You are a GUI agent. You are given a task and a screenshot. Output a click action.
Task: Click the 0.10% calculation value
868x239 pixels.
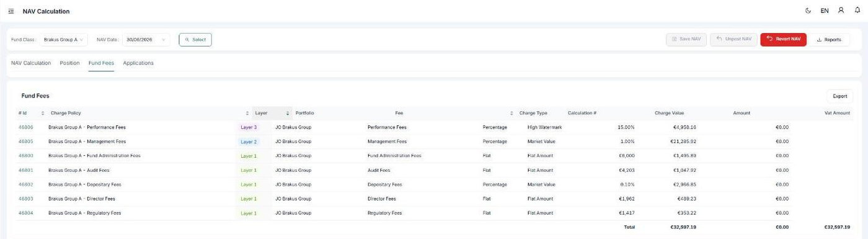click(627, 184)
